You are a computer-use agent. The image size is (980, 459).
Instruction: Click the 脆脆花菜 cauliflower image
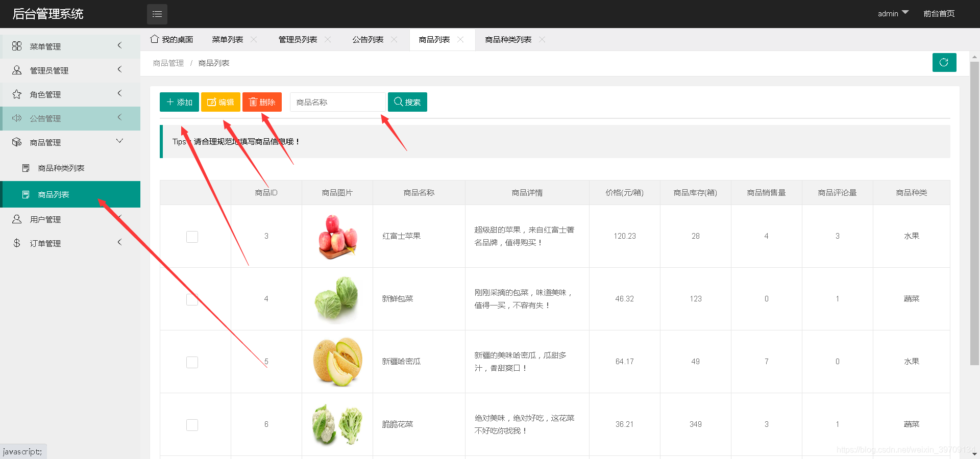pos(337,424)
